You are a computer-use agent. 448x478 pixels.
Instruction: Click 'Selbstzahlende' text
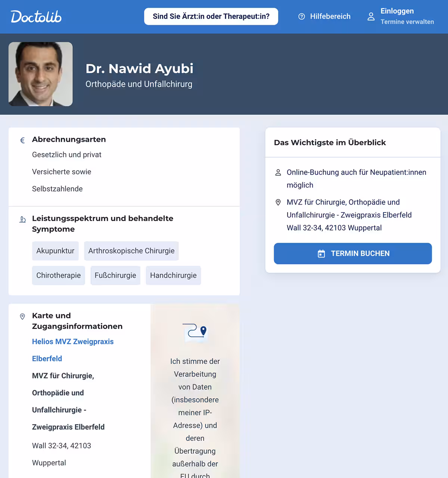[x=57, y=189]
